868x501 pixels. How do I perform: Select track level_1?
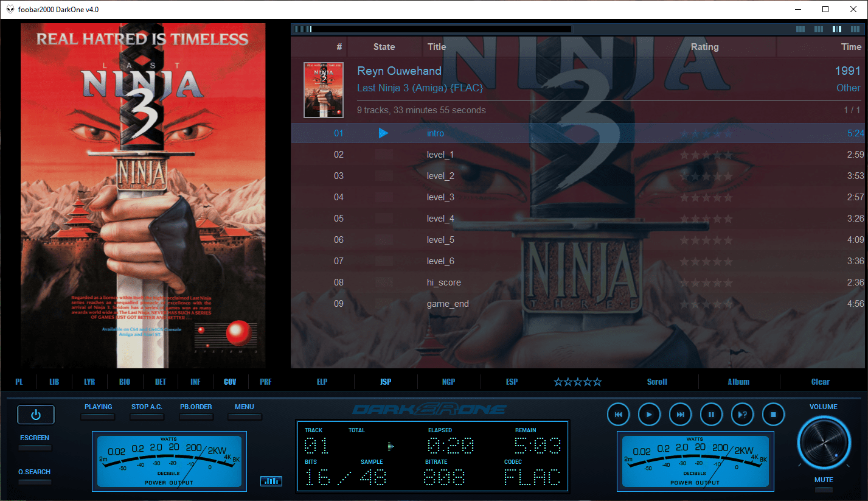click(x=577, y=155)
